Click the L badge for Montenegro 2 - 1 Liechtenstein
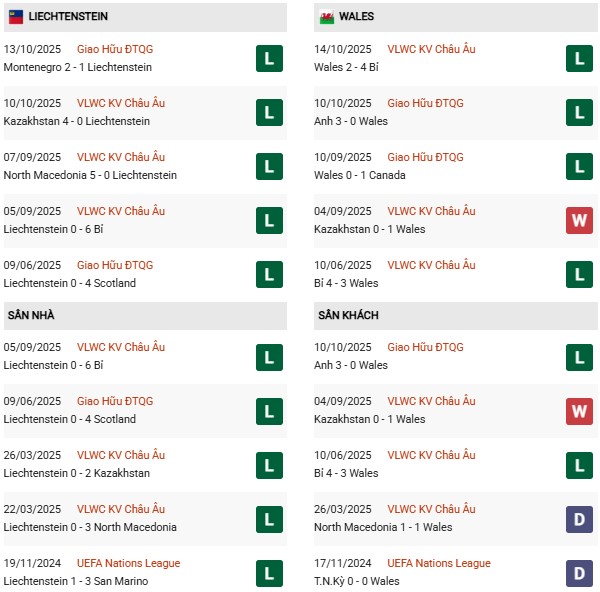 point(268,59)
